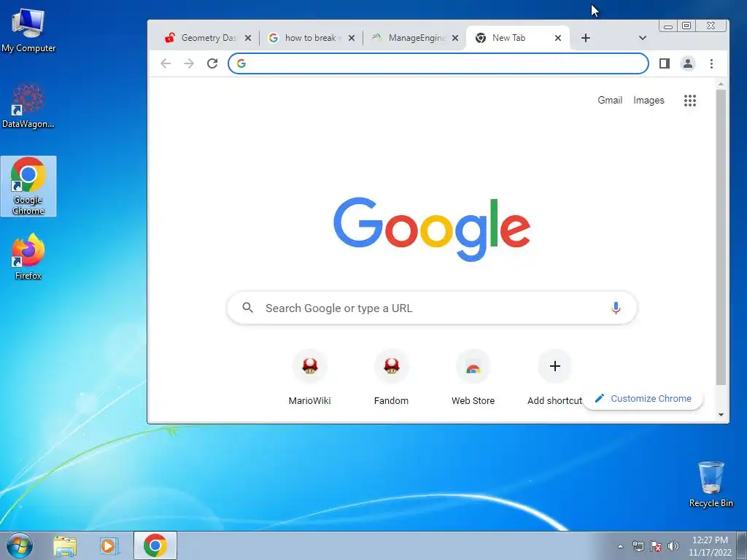Click the scrollbar down arrow
Image resolution: width=747 pixels, height=560 pixels.
(x=721, y=415)
